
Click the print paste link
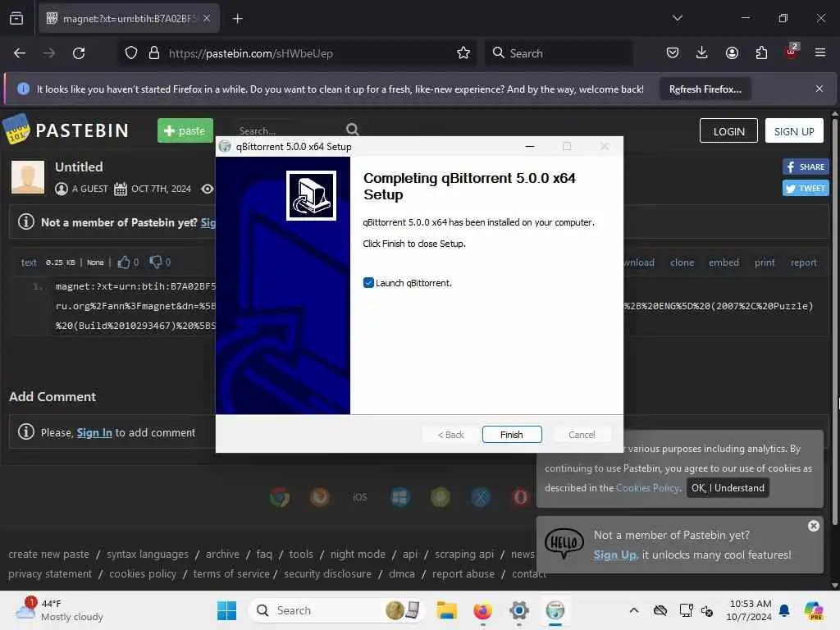[765, 262]
